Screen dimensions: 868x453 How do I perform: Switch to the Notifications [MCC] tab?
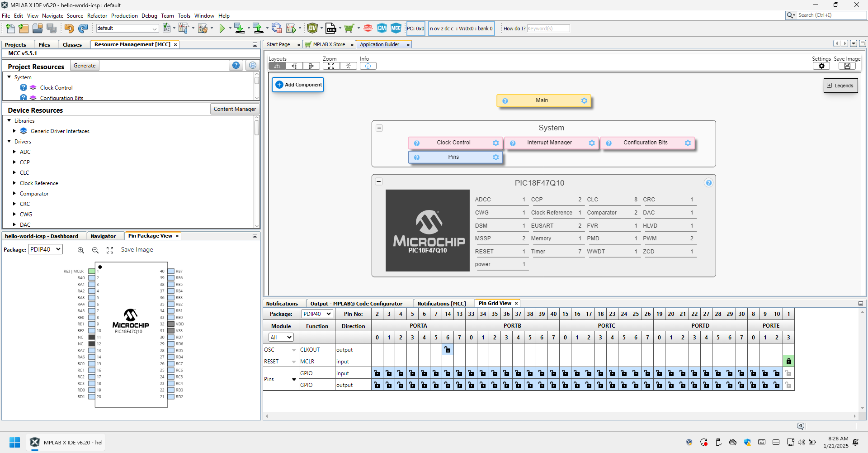pyautogui.click(x=441, y=304)
